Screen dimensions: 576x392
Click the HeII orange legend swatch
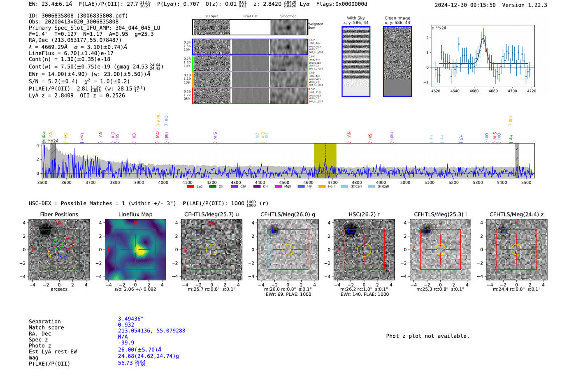pyautogui.click(x=322, y=186)
